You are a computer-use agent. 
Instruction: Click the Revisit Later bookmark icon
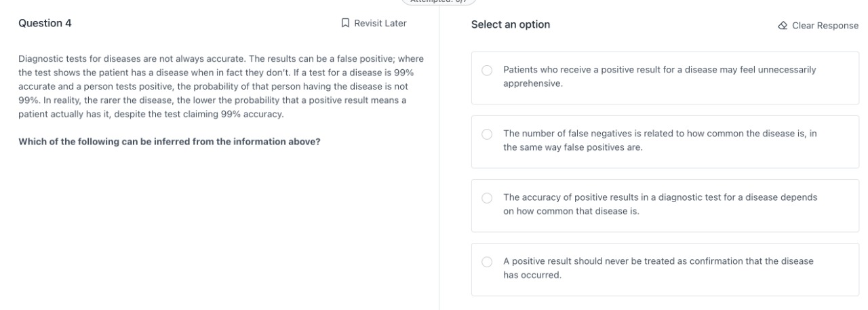tap(345, 24)
